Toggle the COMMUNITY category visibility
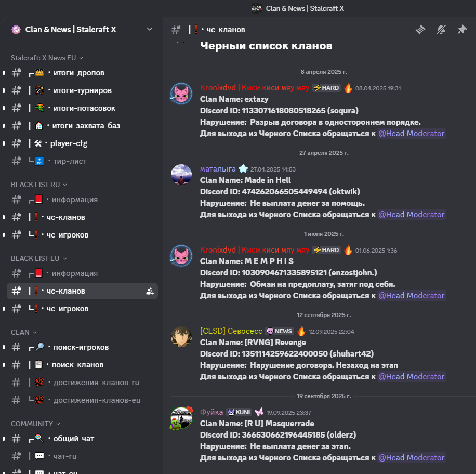The image size is (476, 474). coord(35,424)
